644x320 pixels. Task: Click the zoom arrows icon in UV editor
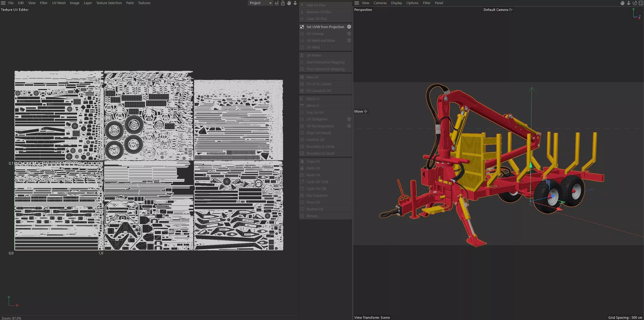[x=295, y=3]
